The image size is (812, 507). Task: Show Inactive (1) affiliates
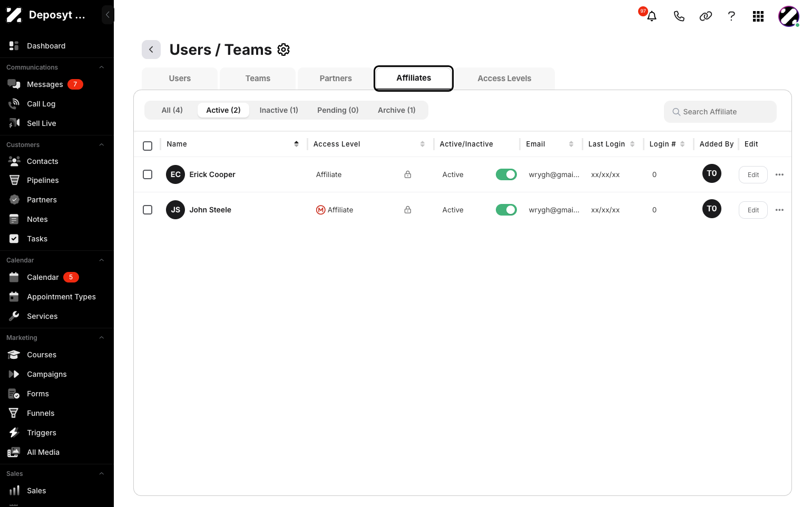279,110
